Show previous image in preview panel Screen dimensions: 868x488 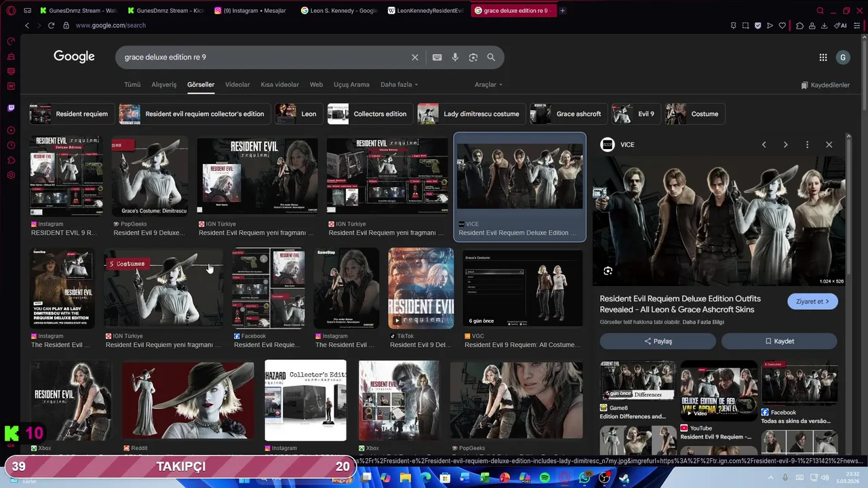coord(764,144)
